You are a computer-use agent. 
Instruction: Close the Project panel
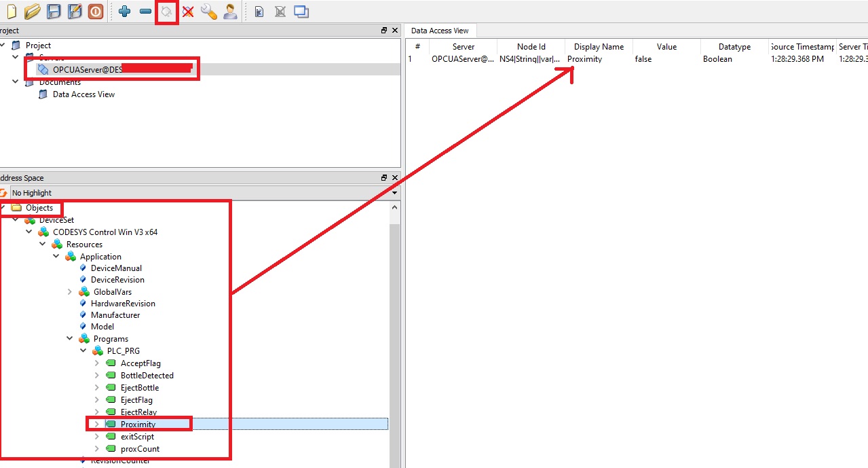point(394,31)
